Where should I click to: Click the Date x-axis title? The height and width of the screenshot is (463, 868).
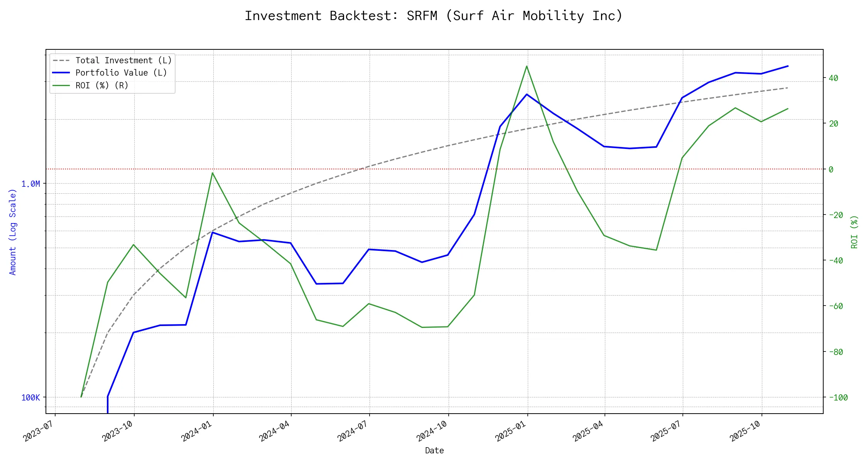(x=434, y=450)
